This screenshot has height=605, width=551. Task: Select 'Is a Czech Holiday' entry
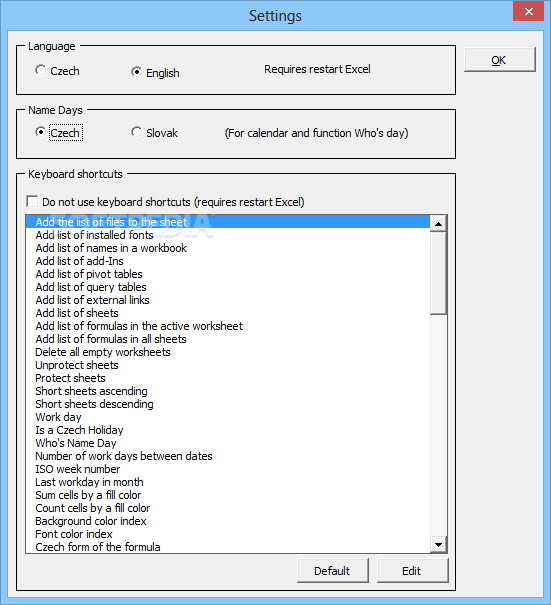(x=228, y=430)
